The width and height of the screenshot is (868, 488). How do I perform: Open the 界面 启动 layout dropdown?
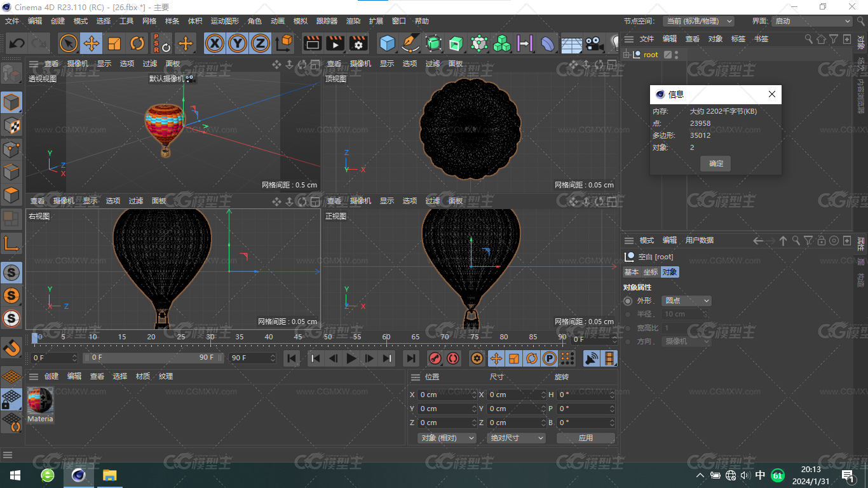pyautogui.click(x=812, y=21)
